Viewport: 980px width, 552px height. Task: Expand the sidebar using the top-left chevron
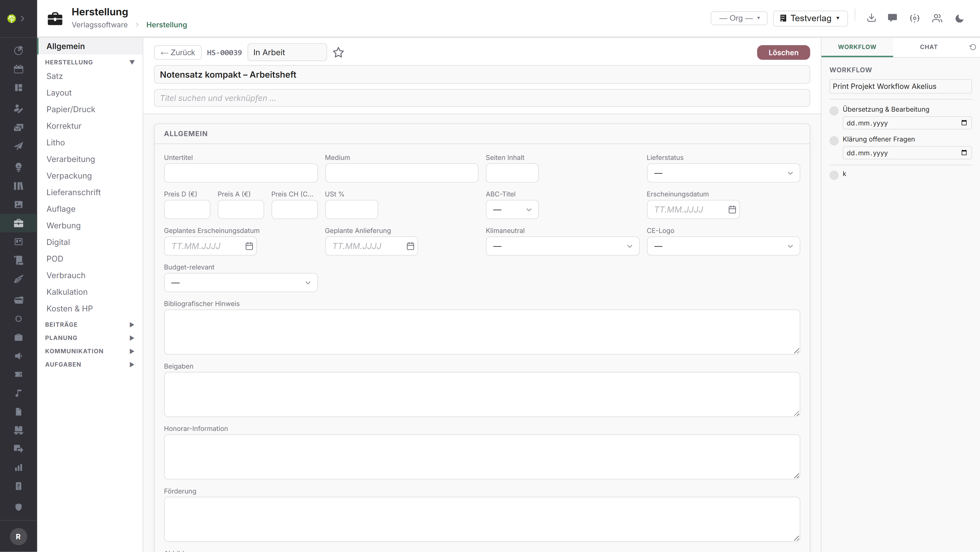pos(22,18)
